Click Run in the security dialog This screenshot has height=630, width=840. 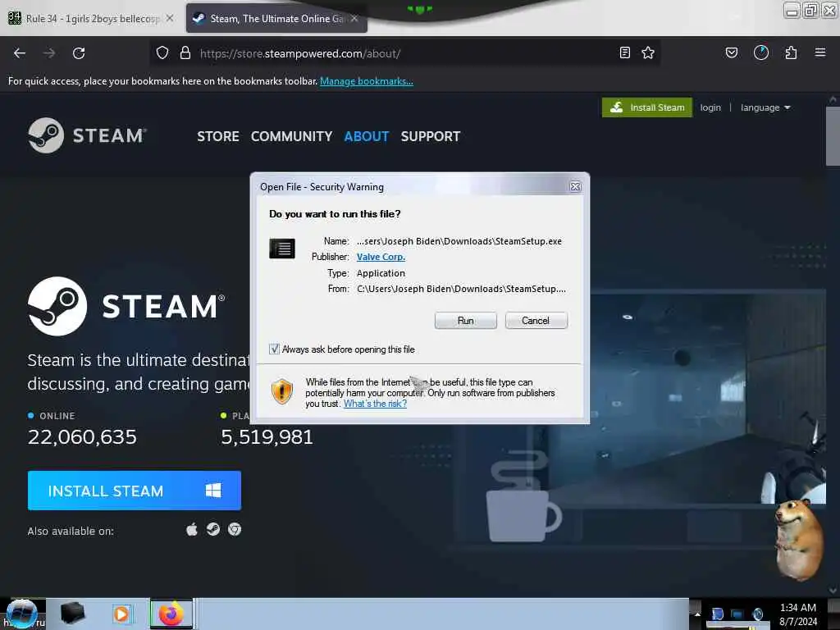(466, 321)
